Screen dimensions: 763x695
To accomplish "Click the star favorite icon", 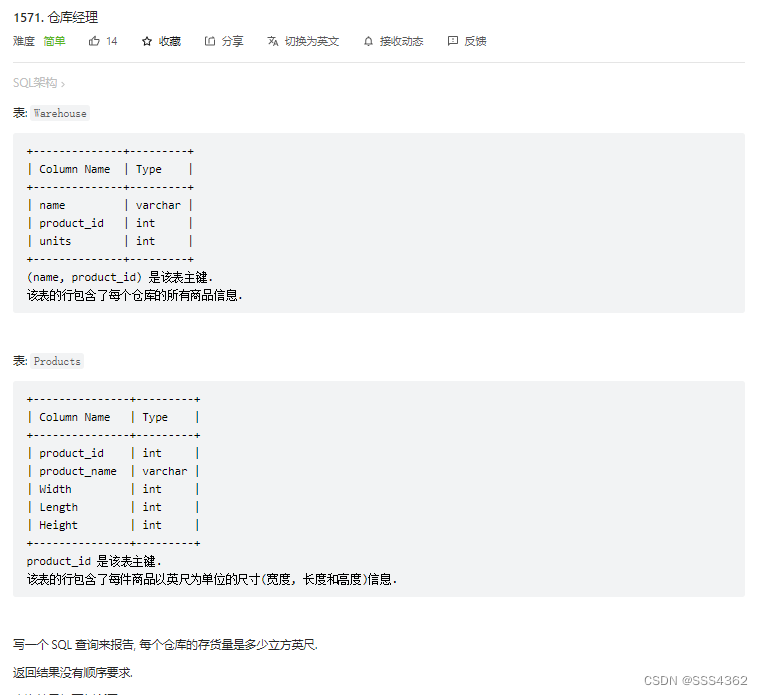I will 146,41.
